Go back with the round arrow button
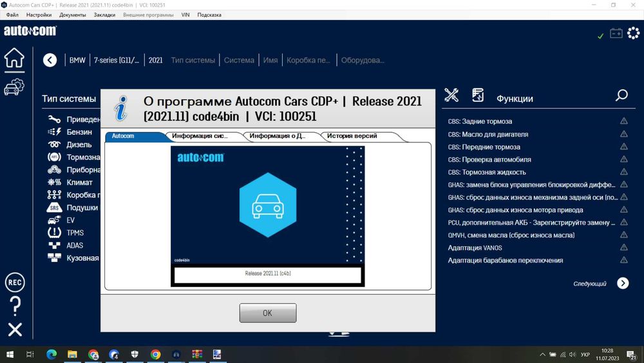Viewport: 644px width, 363px height. click(50, 61)
